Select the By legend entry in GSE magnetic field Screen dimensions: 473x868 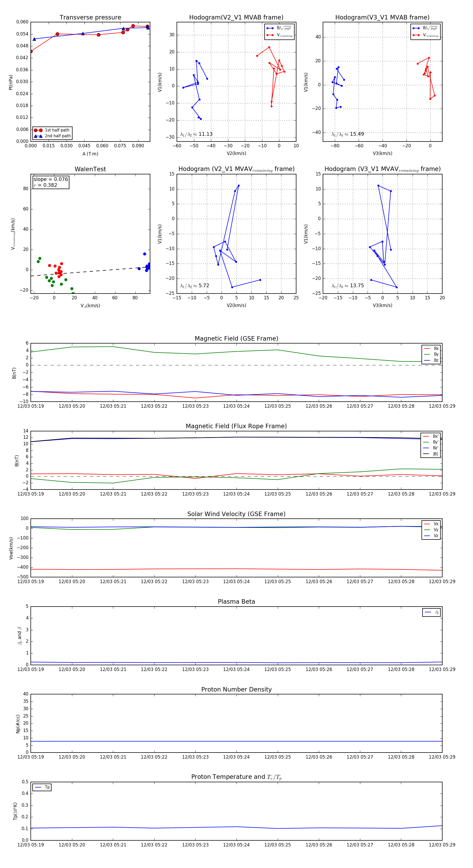(431, 354)
